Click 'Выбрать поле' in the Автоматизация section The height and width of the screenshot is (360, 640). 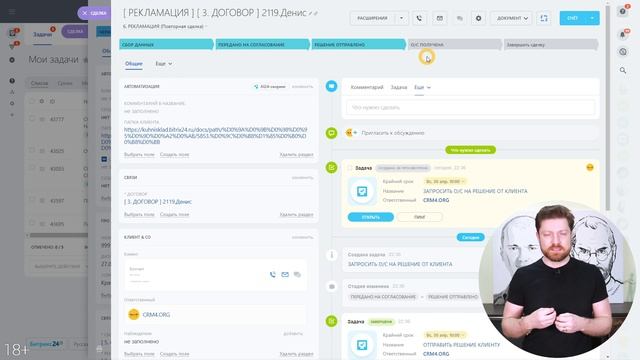[x=139, y=155]
